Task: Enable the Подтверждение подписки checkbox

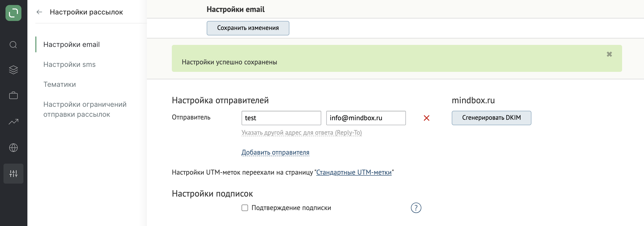Action: click(x=245, y=208)
